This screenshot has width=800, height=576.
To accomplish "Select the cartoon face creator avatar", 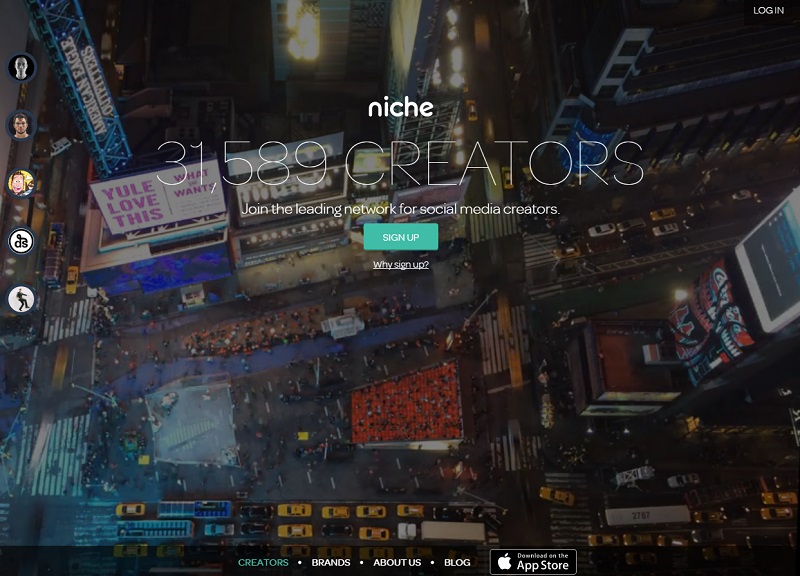I will (x=21, y=183).
